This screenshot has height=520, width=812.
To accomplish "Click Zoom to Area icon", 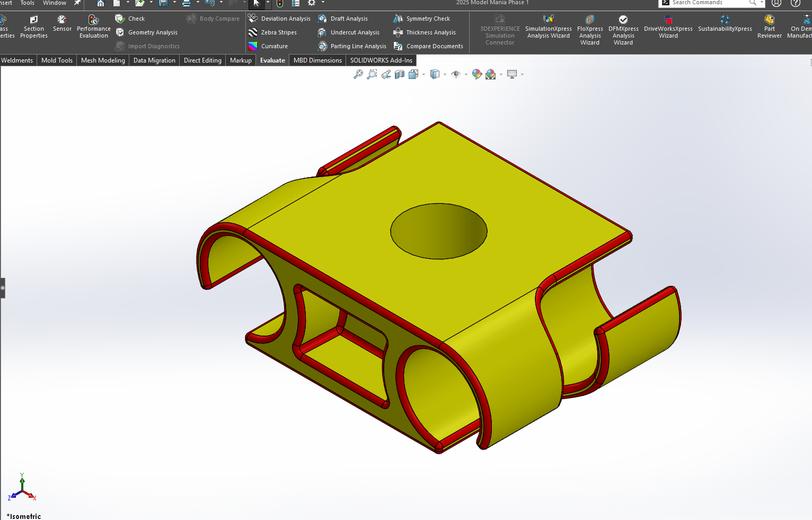I will tap(372, 74).
